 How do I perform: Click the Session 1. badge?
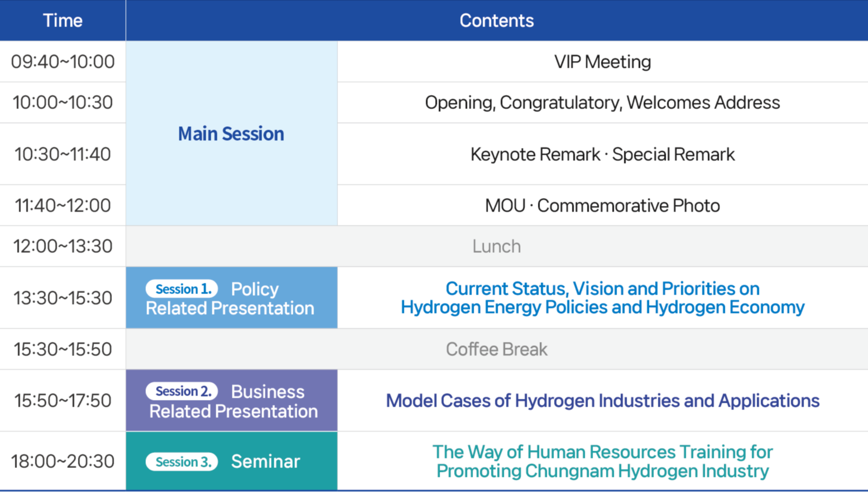(x=182, y=289)
